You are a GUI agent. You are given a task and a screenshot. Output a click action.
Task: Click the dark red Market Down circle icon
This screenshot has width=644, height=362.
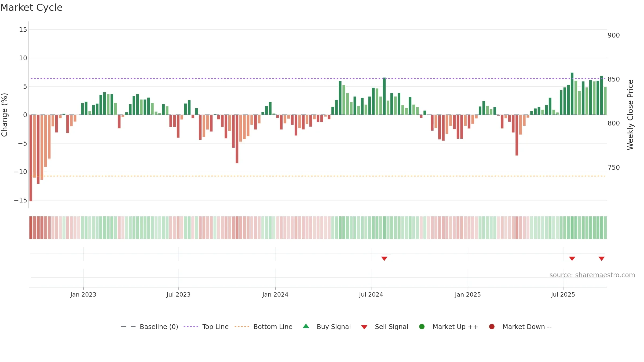coord(492,327)
